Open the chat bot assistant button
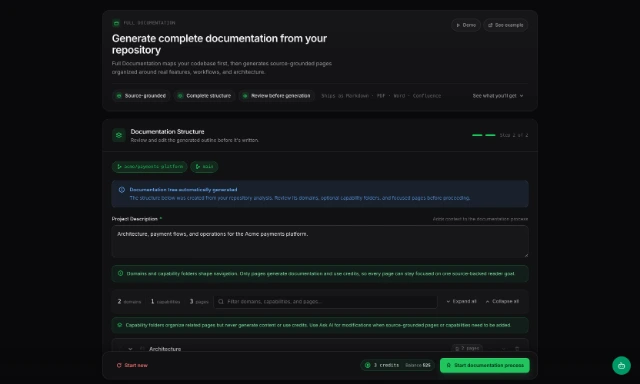The height and width of the screenshot is (384, 640). pos(621,366)
